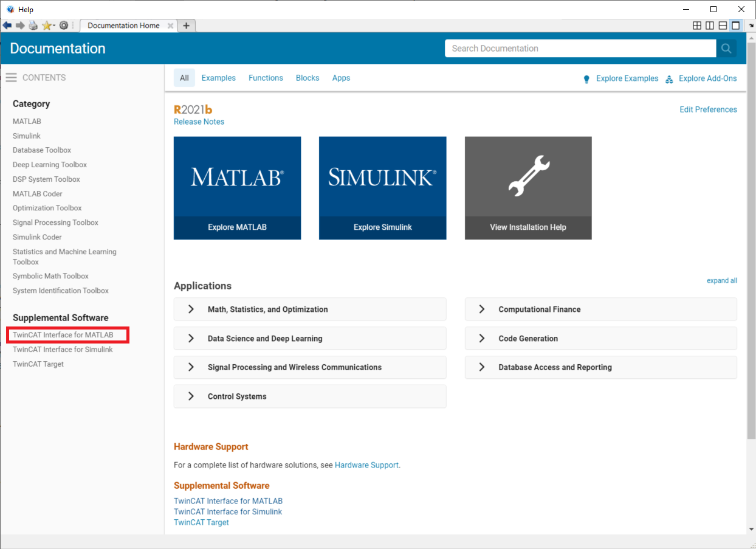
Task: Open Optimization Toolbox in the sidebar
Action: coord(47,208)
